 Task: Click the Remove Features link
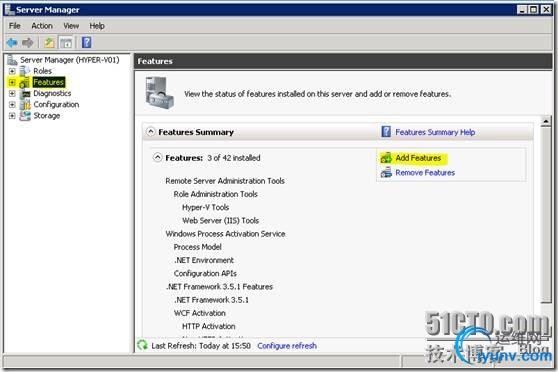coord(425,173)
